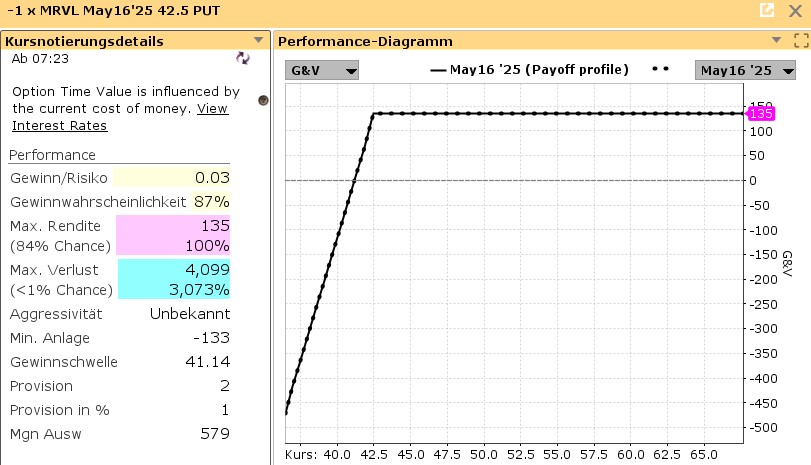The width and height of the screenshot is (811, 465).
Task: Open the Kursnotierungsdetails panel menu arrow
Action: 259,41
